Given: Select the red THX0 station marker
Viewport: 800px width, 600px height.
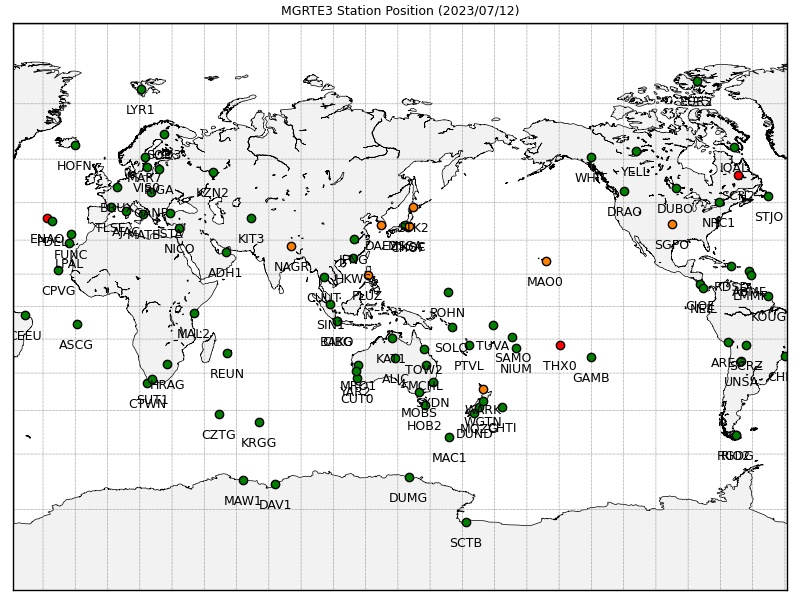Looking at the screenshot, I should coord(560,345).
